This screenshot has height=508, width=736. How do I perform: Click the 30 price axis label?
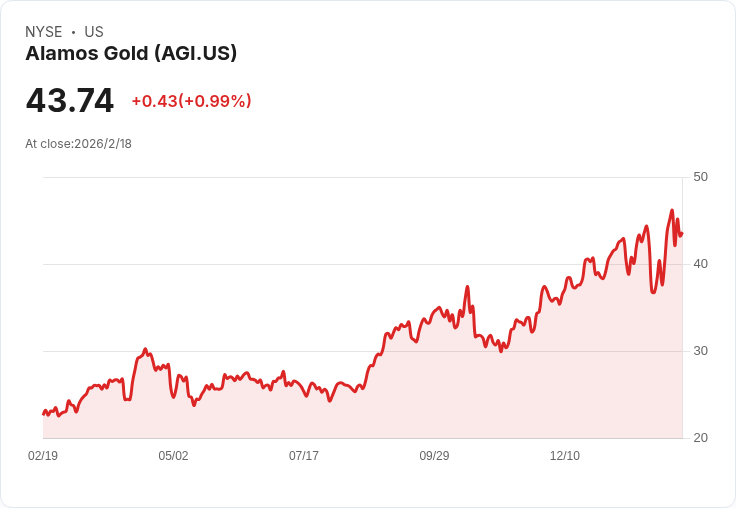coord(700,351)
